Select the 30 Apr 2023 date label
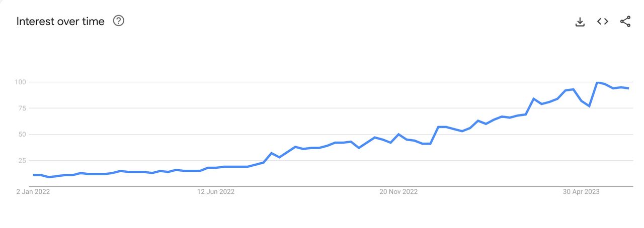 581,191
